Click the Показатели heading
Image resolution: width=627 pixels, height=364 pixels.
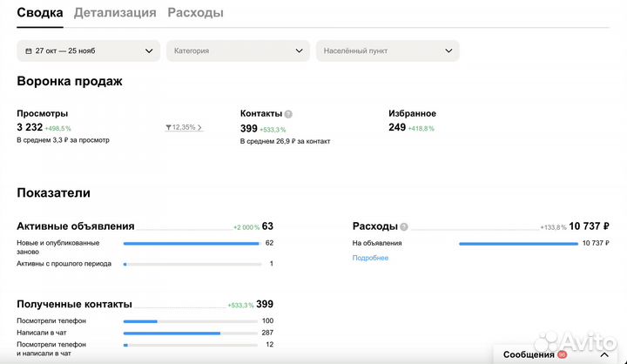[54, 192]
